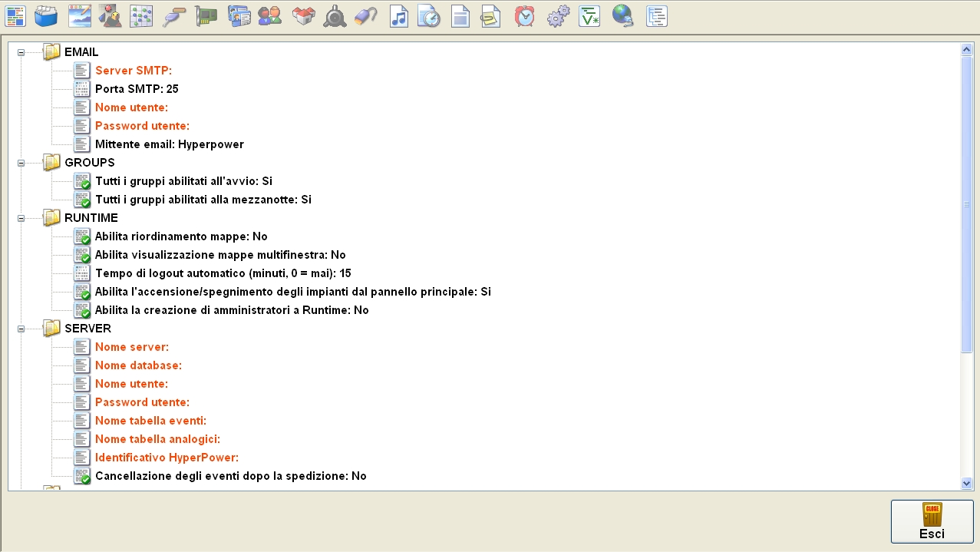Click the circuit board card icon
Screen dimensions: 980x552
point(206,16)
